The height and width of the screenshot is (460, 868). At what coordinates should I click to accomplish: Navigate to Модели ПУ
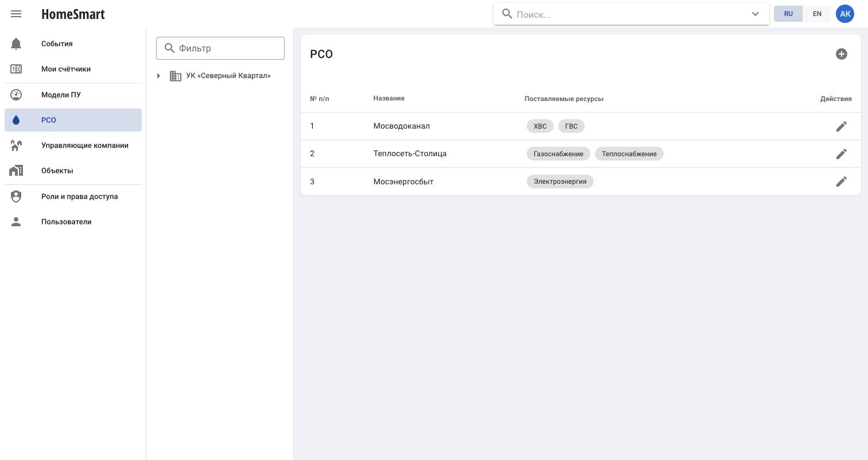pyautogui.click(x=73, y=95)
